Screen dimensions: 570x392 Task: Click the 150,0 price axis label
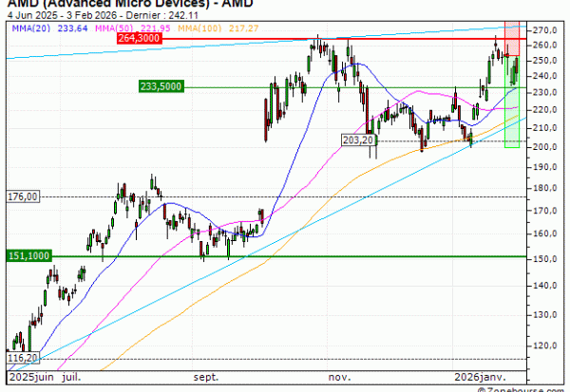click(x=544, y=259)
